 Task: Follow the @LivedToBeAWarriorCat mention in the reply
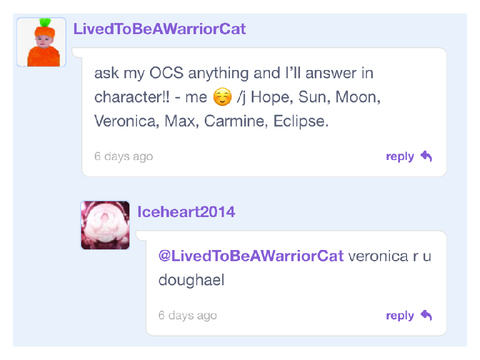[x=251, y=256]
